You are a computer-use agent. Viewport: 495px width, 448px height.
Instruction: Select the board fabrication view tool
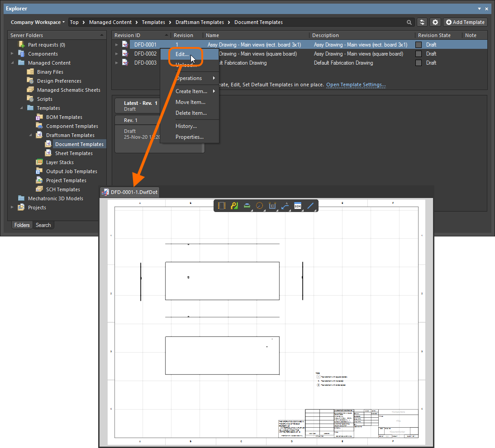click(x=234, y=206)
